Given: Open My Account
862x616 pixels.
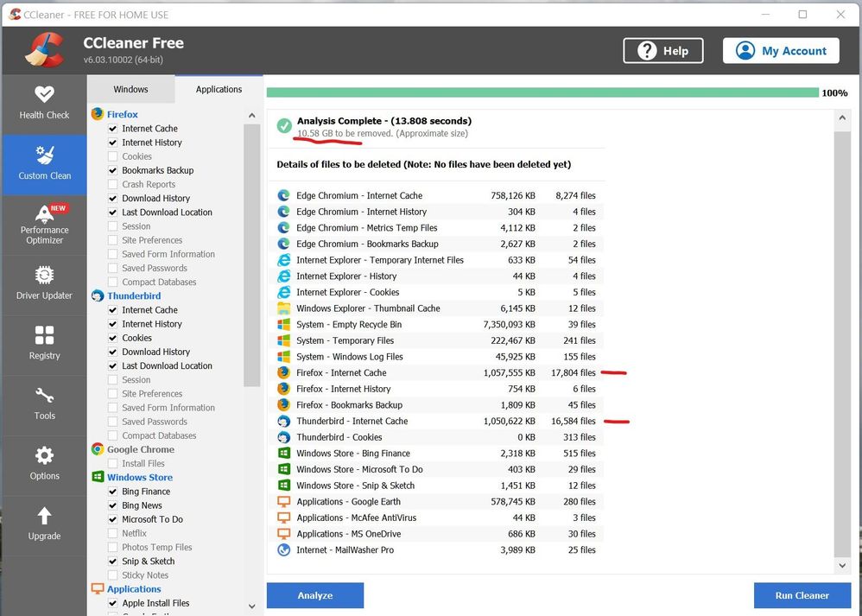Looking at the screenshot, I should point(781,51).
